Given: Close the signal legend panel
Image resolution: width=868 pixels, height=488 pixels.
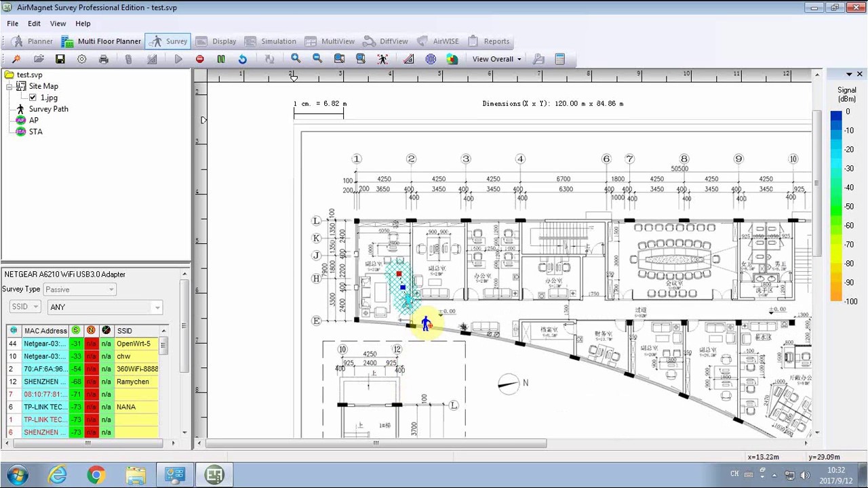Looking at the screenshot, I should pyautogui.click(x=860, y=74).
